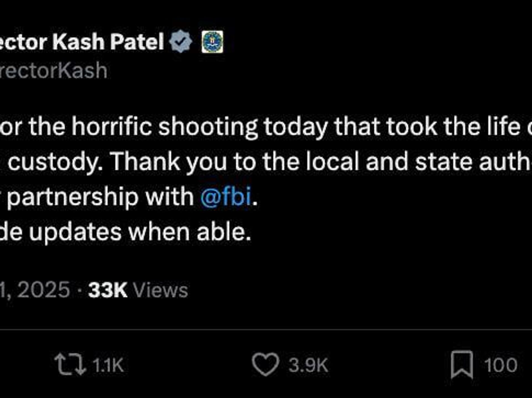The width and height of the screenshot is (532, 398).
Task: Click the "updates when able." text
Action: point(140,232)
